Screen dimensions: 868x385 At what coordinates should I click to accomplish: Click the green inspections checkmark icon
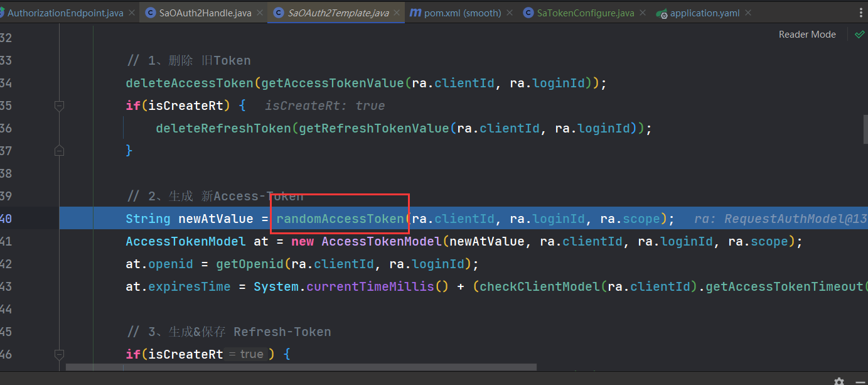point(859,34)
